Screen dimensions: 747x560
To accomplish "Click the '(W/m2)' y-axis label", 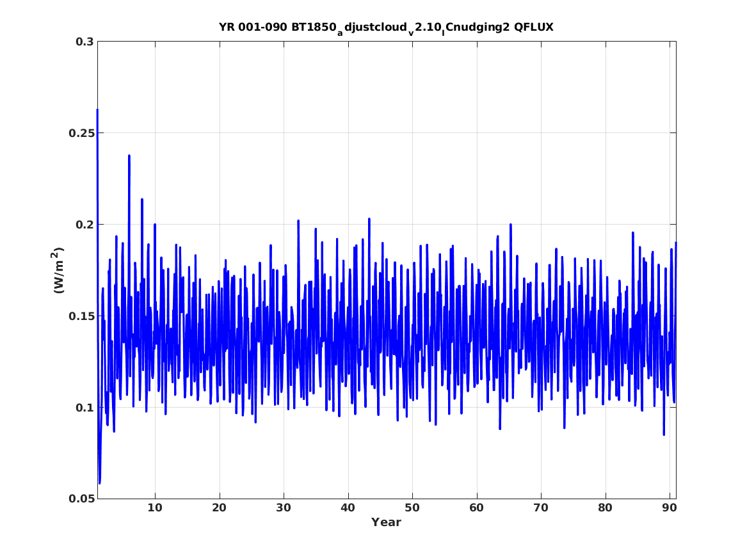I will click(57, 270).
